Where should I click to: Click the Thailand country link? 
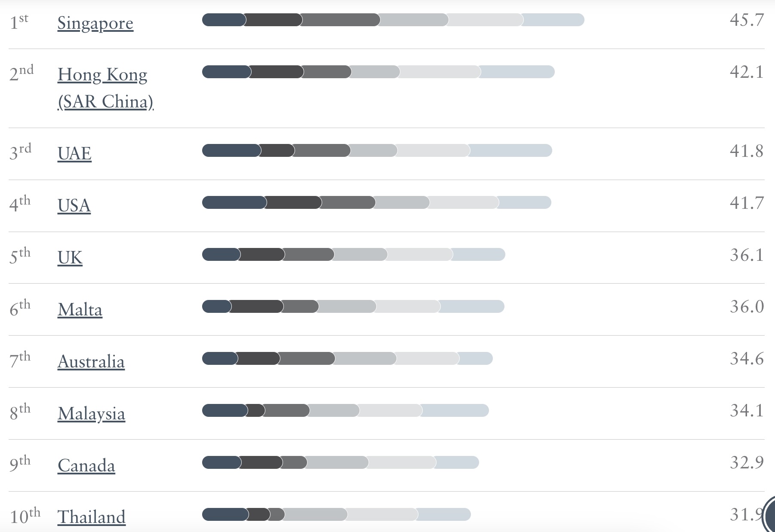pos(92,517)
